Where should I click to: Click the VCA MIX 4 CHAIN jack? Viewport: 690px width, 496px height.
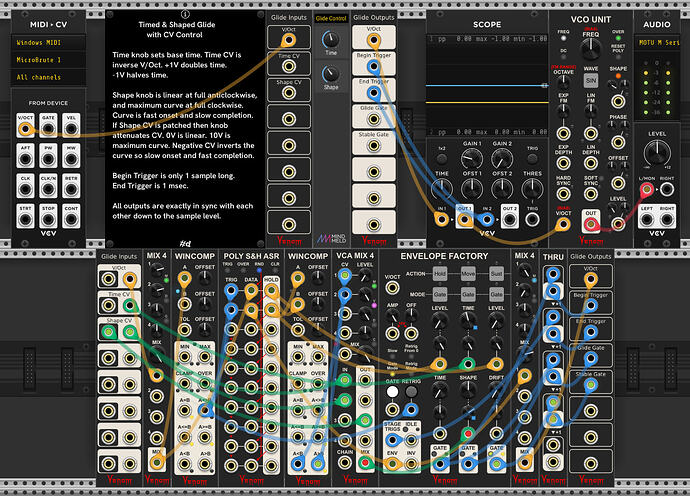pos(345,462)
